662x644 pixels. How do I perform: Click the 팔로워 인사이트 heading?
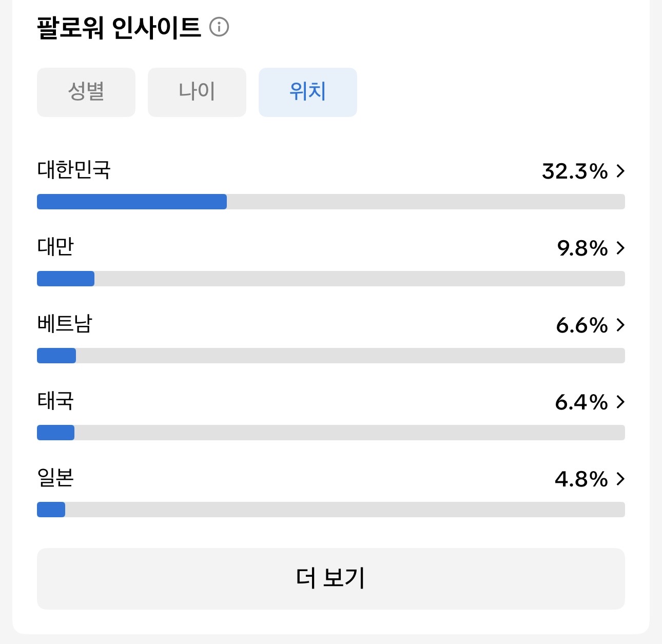coord(119,28)
